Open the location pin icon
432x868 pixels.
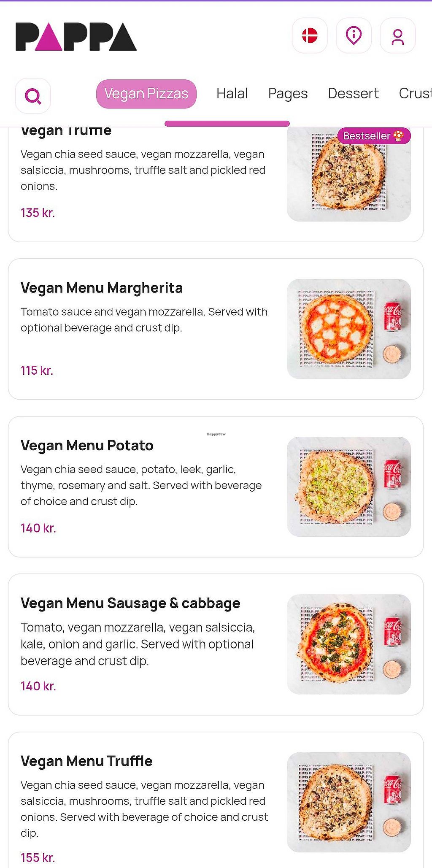click(x=354, y=35)
